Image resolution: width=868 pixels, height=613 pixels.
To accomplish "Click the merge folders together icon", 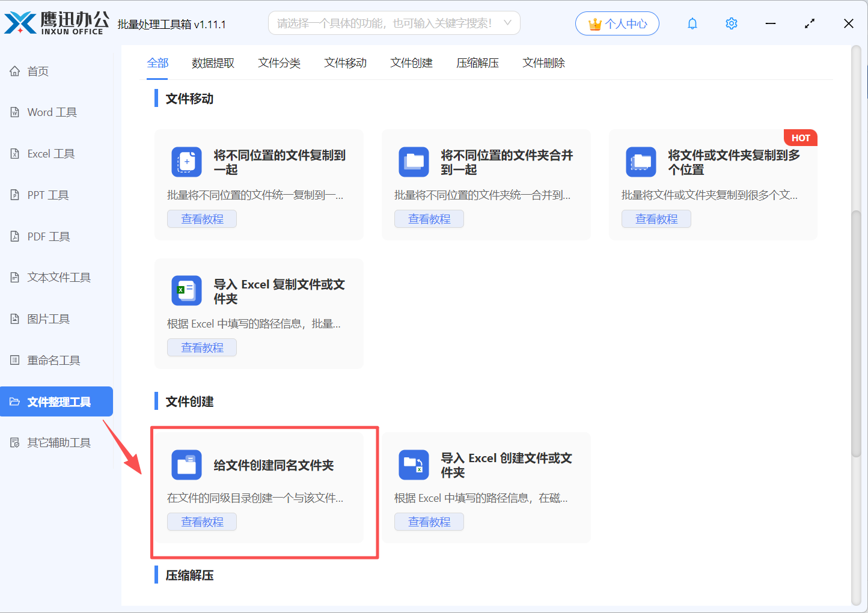I will tap(414, 162).
